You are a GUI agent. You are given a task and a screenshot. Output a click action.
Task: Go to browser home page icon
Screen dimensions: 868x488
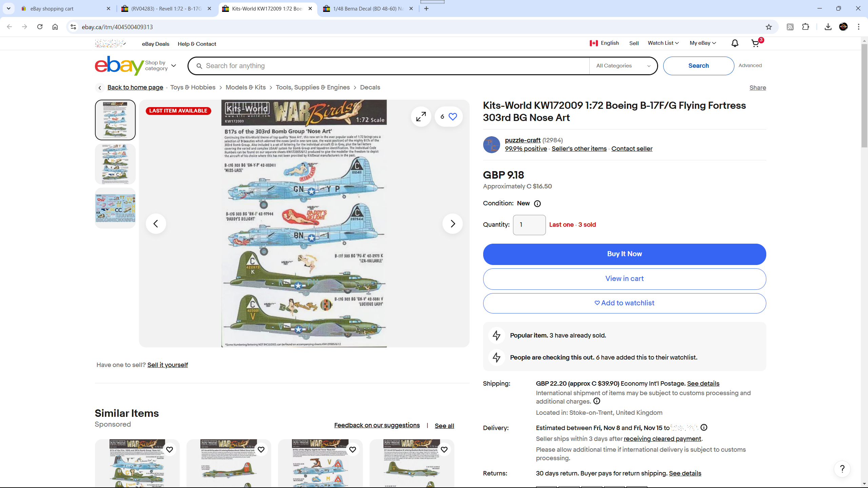[x=55, y=27]
